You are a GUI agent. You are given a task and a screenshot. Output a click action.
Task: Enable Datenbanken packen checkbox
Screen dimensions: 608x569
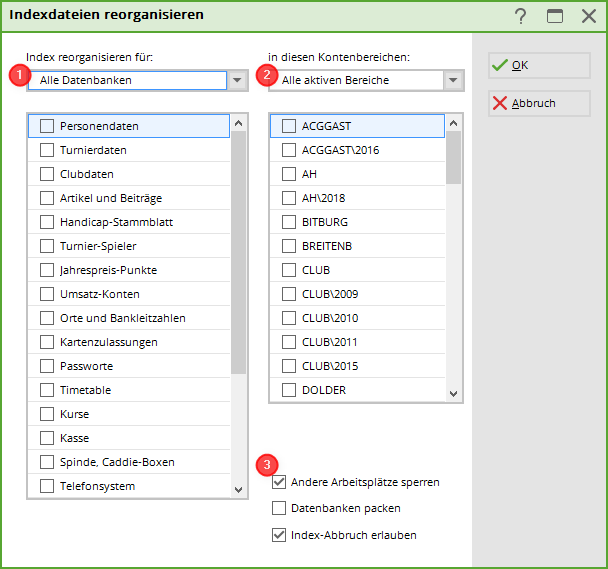pos(279,508)
